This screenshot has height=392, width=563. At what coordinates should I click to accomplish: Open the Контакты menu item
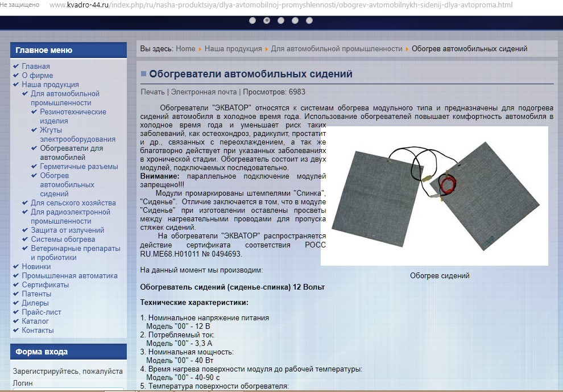(x=38, y=330)
